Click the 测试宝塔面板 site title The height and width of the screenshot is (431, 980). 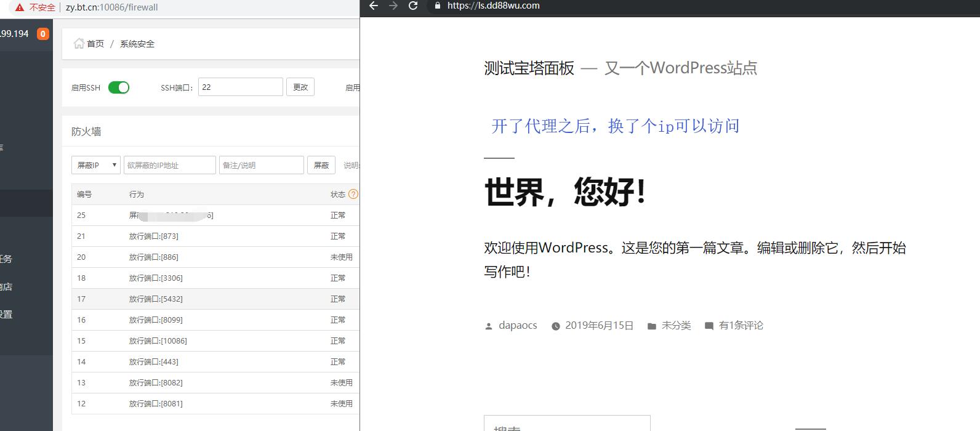point(529,68)
